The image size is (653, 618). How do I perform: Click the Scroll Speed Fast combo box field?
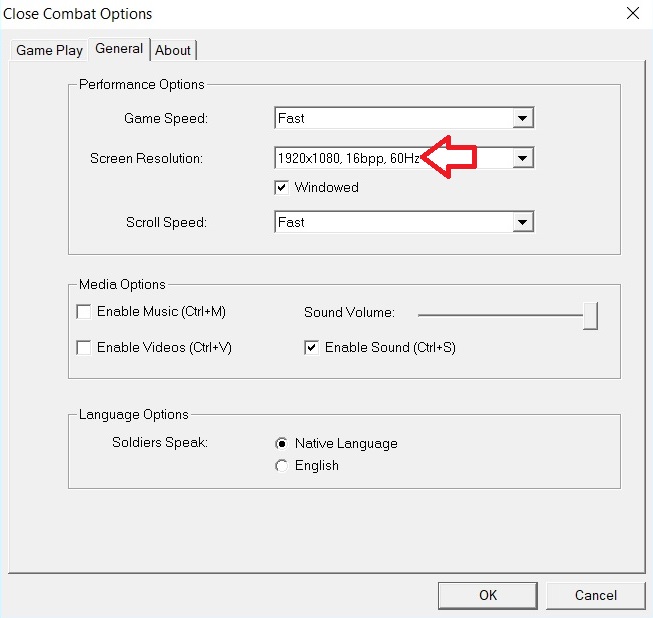pos(404,222)
